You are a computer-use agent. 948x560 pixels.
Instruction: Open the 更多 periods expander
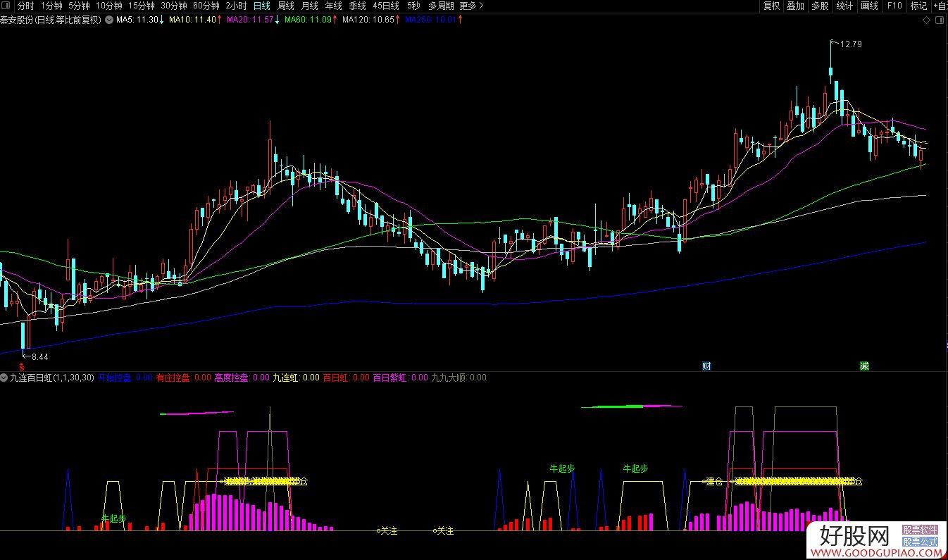471,6
